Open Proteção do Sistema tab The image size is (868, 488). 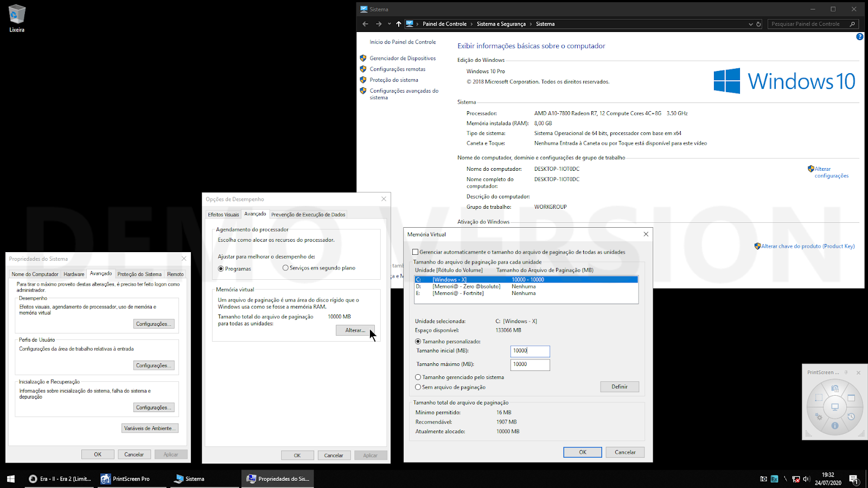tap(139, 274)
